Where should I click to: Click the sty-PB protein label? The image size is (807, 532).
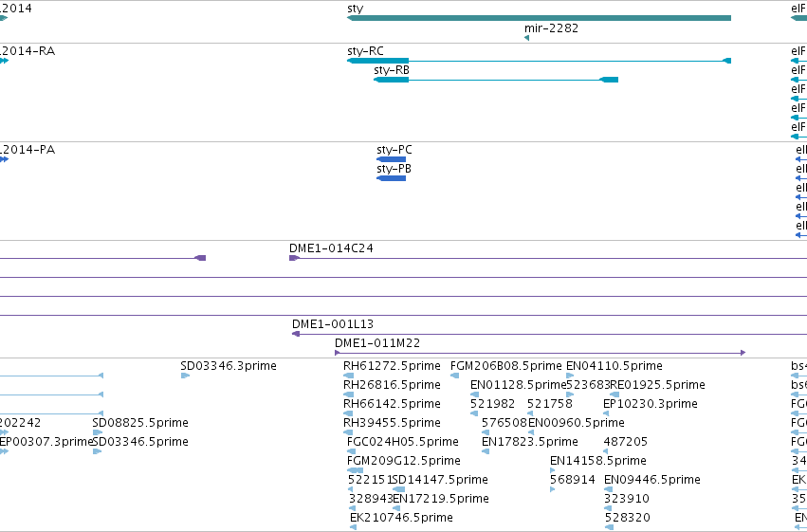(x=394, y=169)
